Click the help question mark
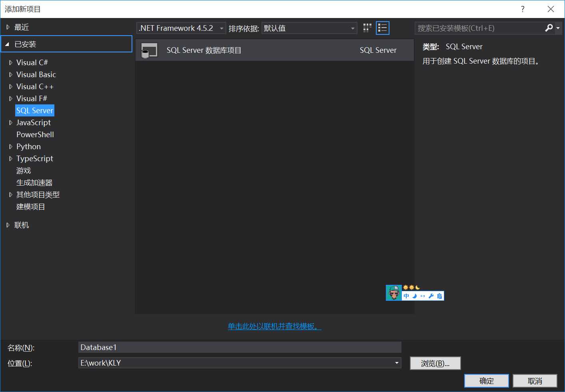 523,9
